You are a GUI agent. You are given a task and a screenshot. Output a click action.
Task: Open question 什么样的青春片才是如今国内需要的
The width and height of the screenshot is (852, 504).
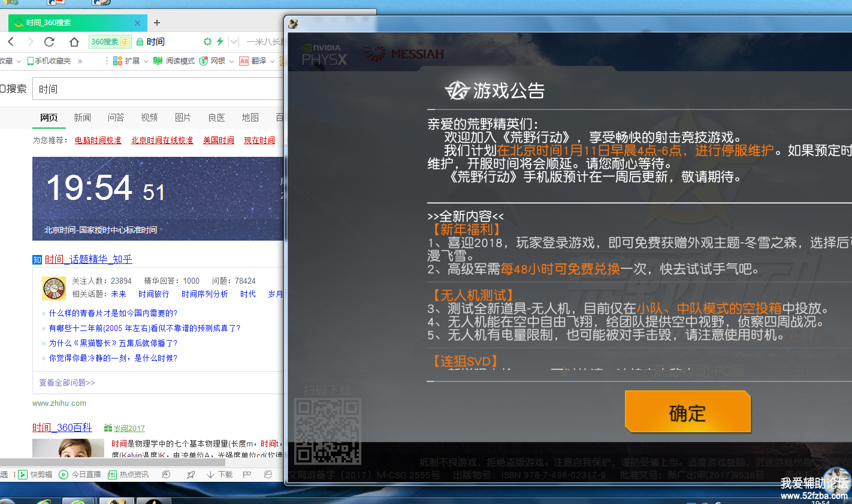click(113, 313)
